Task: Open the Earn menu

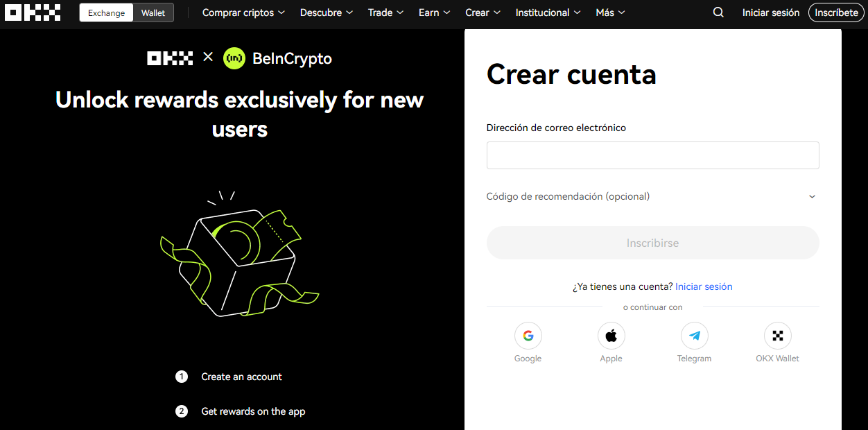Action: pos(435,12)
